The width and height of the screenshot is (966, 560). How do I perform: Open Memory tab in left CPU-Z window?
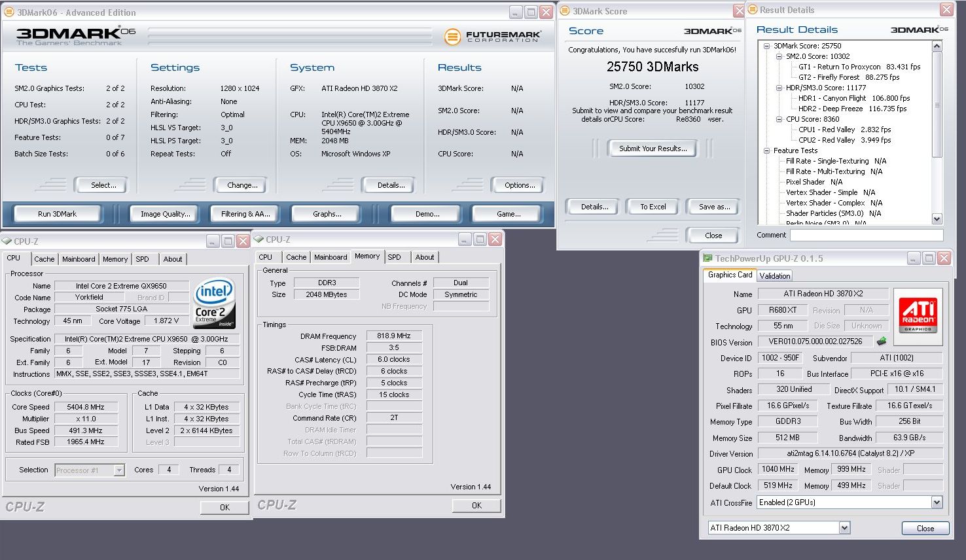(115, 259)
